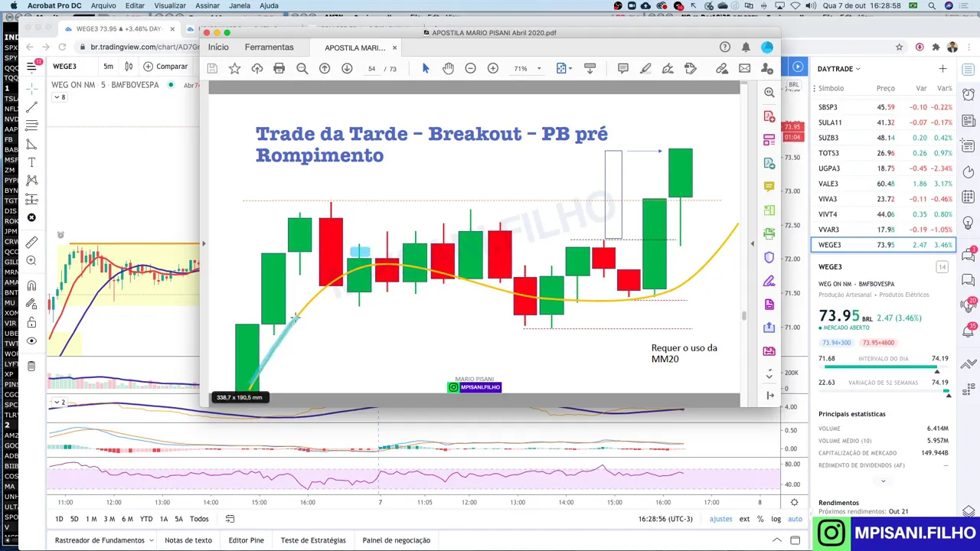Open the Rastreador de Fundamentos dropdown
This screenshot has width=980, height=551.
click(104, 540)
